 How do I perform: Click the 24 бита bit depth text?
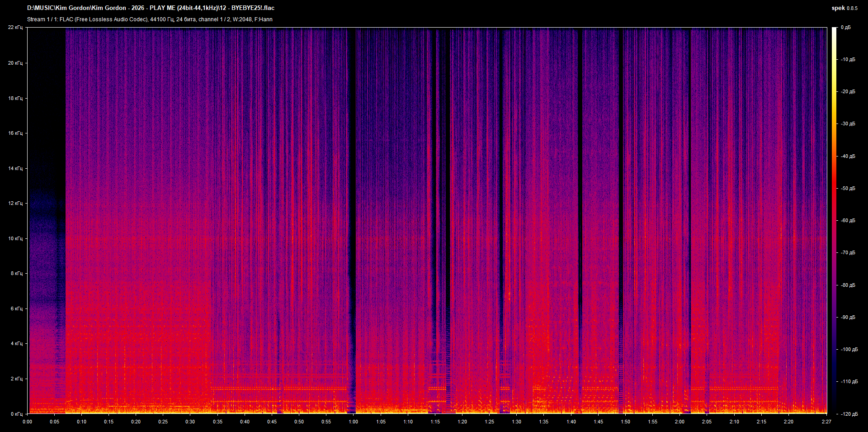pyautogui.click(x=187, y=19)
